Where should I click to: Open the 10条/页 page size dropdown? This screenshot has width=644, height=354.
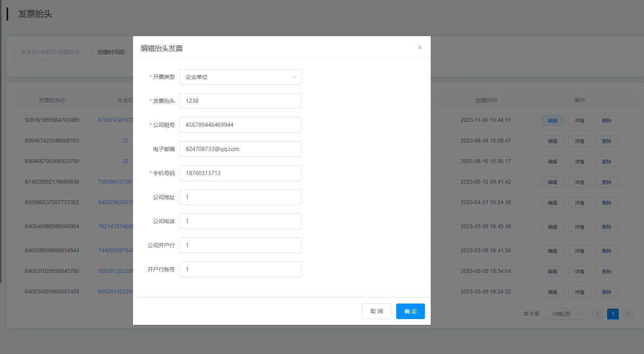pos(564,314)
